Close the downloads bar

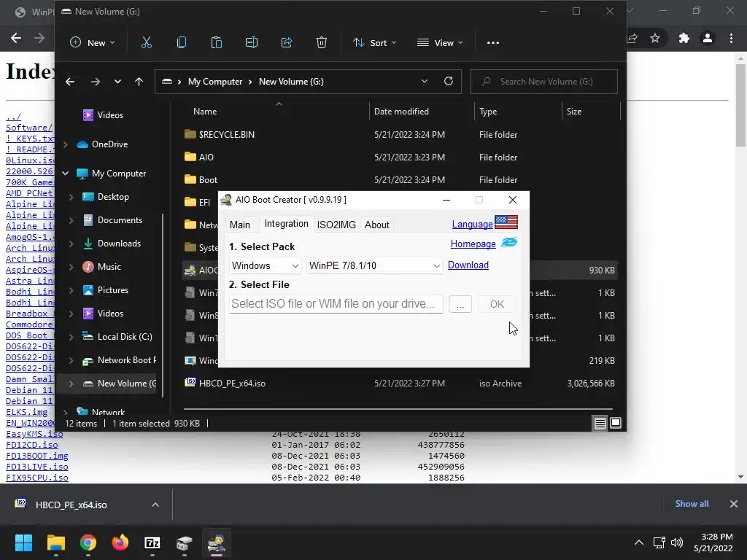click(734, 504)
